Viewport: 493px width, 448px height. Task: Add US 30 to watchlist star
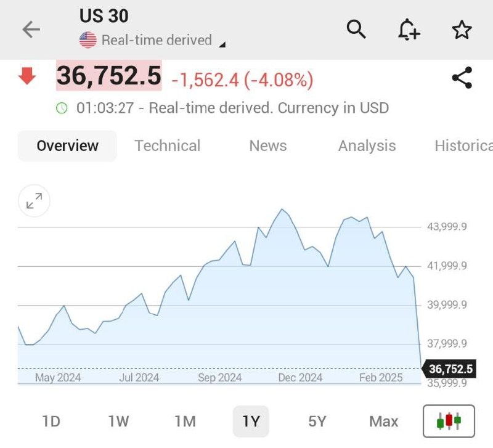pos(462,30)
